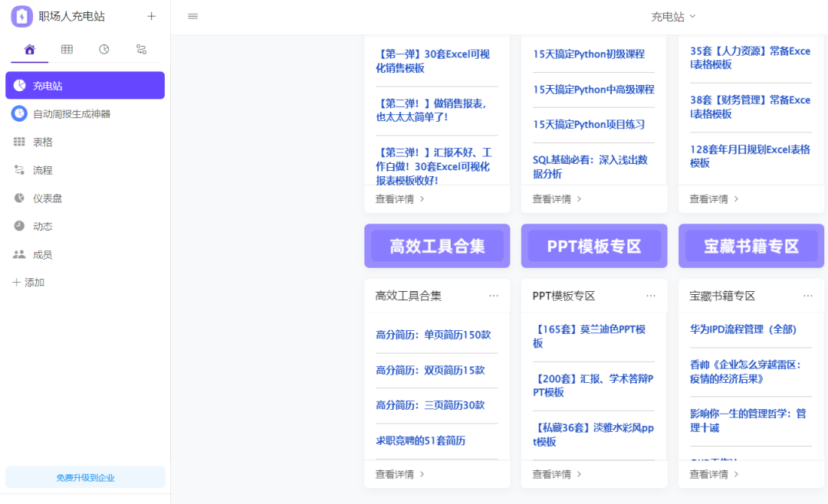Click + to add a new page
Viewport: 828px width, 504px height.
point(151,15)
